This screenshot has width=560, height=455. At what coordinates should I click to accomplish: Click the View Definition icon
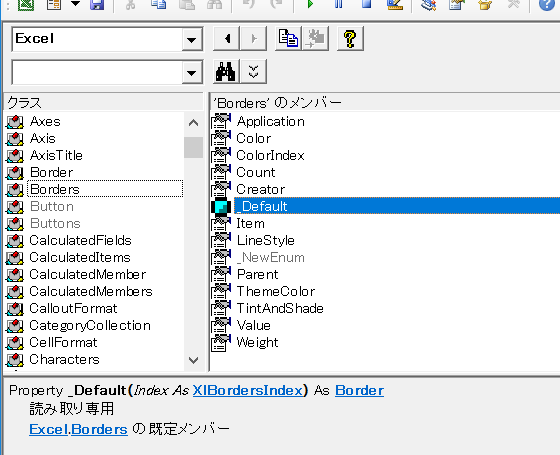316,38
